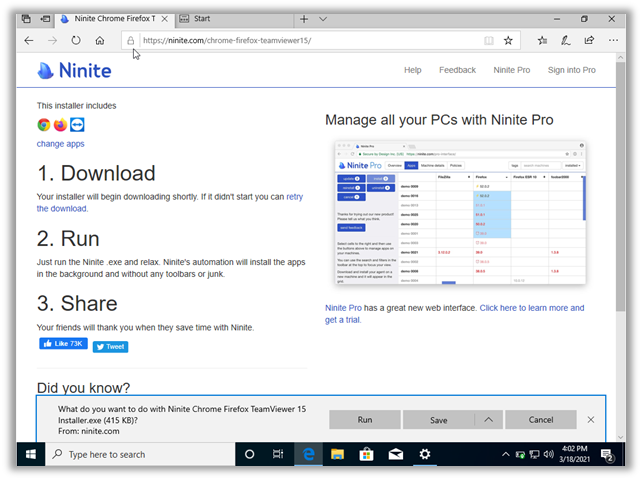Click the scrollbar up arrow
The image size is (642, 480).
(x=621, y=57)
